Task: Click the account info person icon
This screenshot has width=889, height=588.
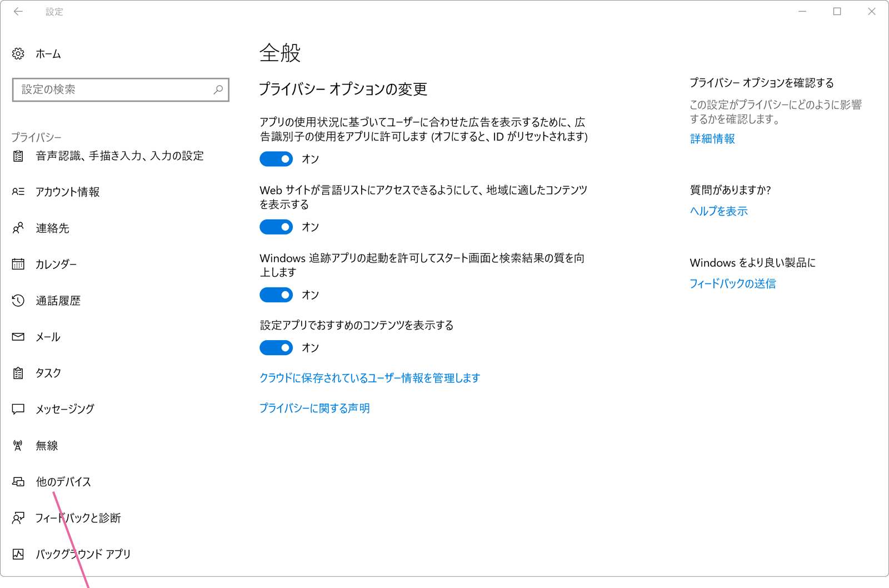Action: pyautogui.click(x=18, y=192)
